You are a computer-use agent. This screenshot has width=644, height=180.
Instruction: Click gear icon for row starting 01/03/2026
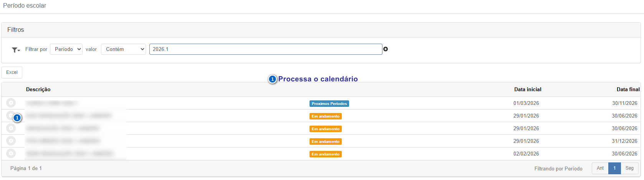[x=11, y=103]
